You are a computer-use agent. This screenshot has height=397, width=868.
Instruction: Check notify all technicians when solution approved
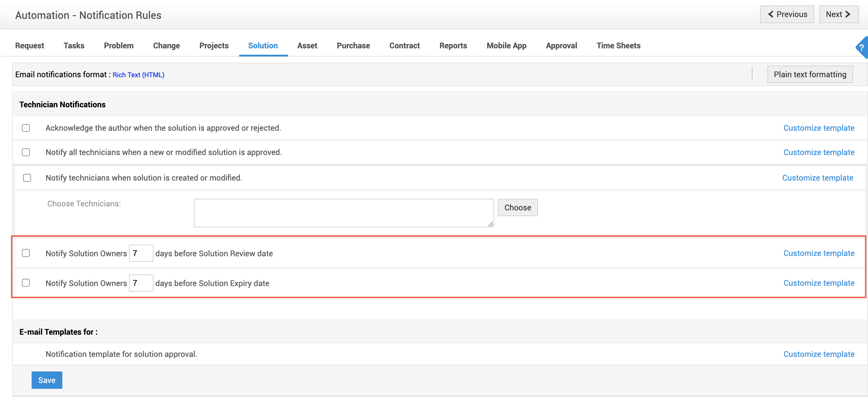26,152
